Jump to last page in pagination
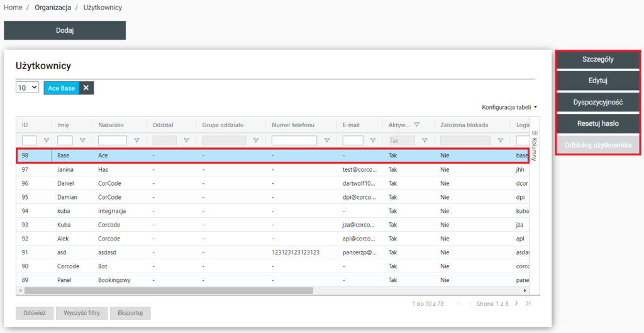This screenshot has height=333, width=644. (528, 303)
